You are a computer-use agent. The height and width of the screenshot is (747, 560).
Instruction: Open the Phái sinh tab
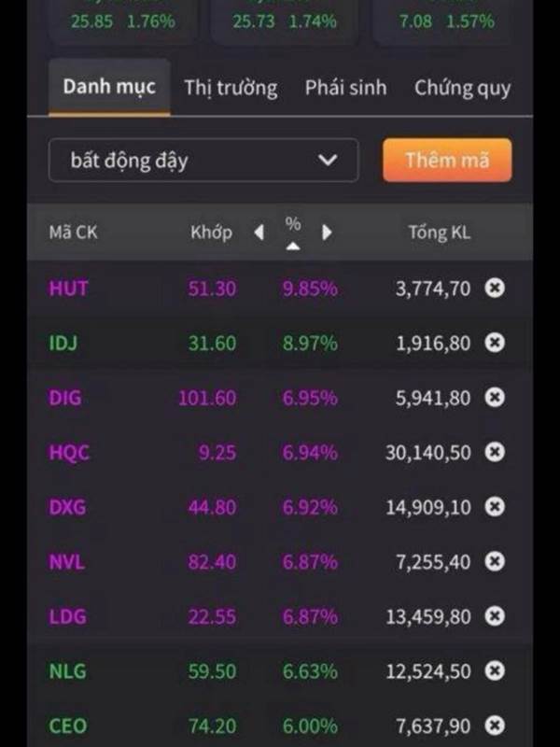[x=345, y=88]
